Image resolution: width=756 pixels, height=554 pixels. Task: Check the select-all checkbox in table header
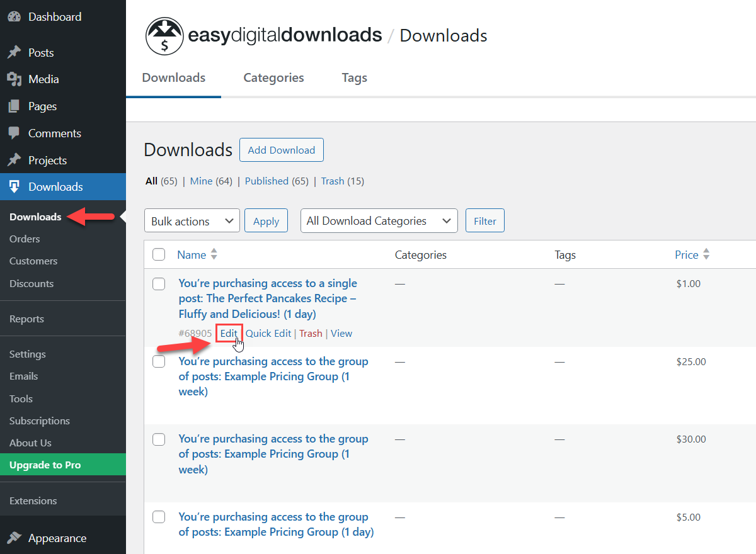159,254
